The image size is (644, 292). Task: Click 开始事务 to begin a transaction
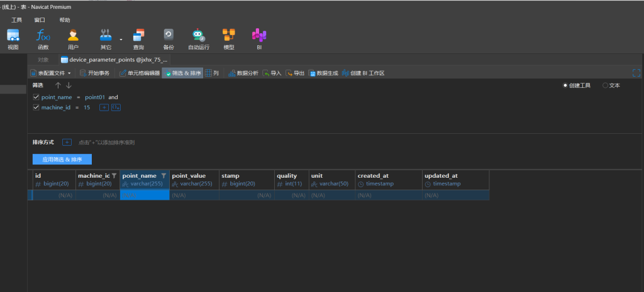pos(94,73)
